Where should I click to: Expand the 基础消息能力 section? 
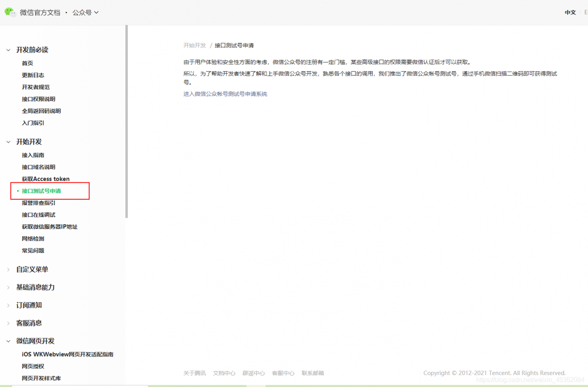[x=8, y=287]
